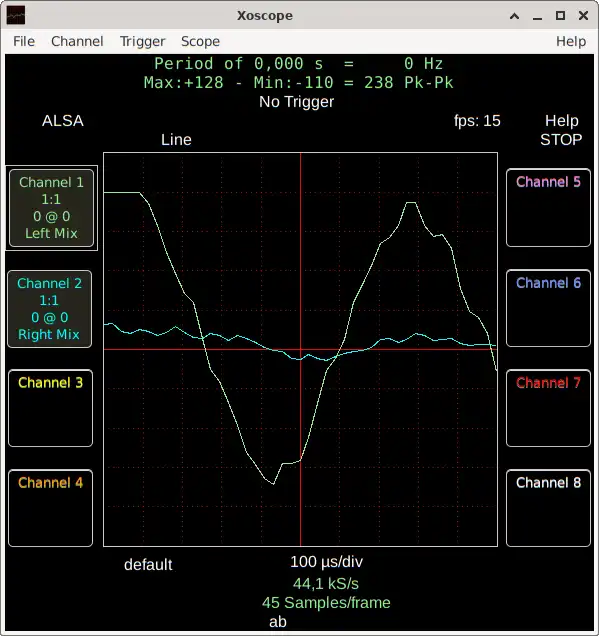Open the File menu

24,41
